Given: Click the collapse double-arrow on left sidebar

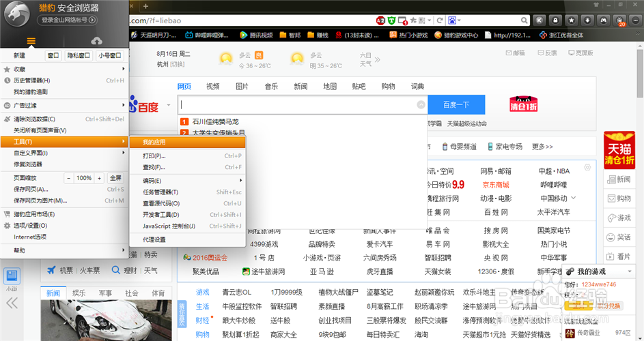Looking at the screenshot, I should (x=12, y=303).
